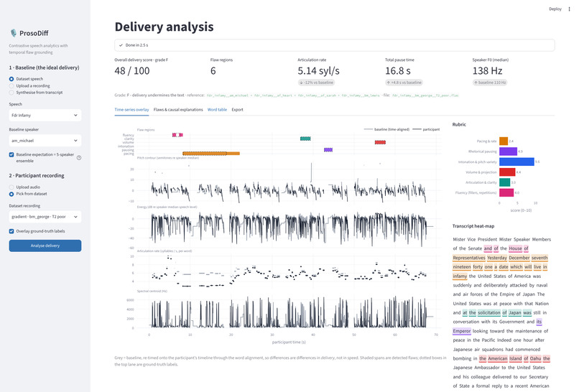Click the Analyse delivery button
The width and height of the screenshot is (579, 392).
click(45, 246)
